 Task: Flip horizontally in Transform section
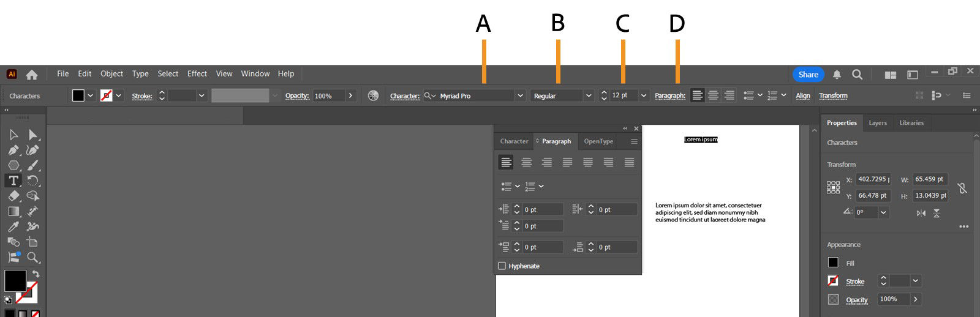click(x=921, y=213)
